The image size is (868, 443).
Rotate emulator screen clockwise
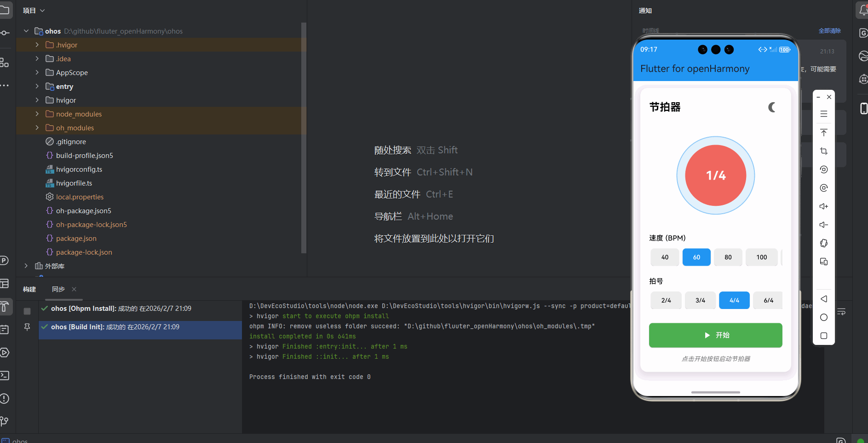(x=824, y=188)
